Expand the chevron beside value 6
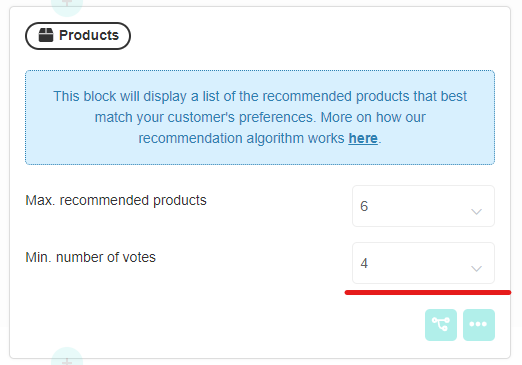522x365 pixels. point(476,212)
